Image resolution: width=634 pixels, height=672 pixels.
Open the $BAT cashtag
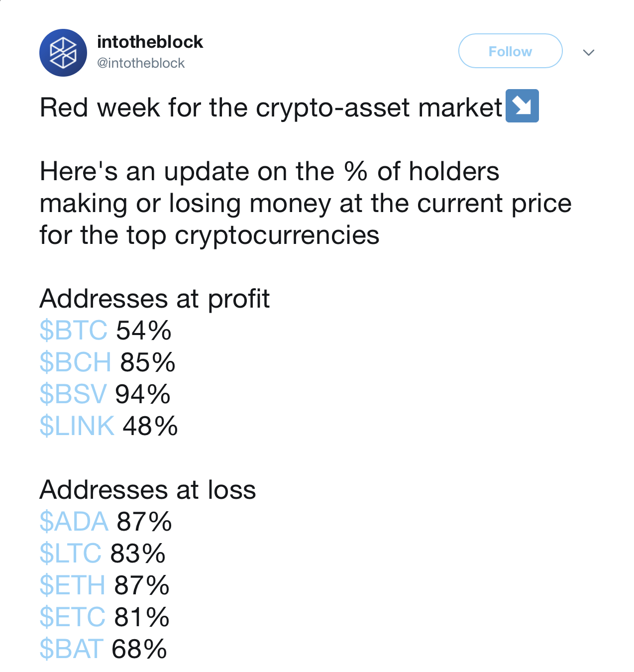72,649
